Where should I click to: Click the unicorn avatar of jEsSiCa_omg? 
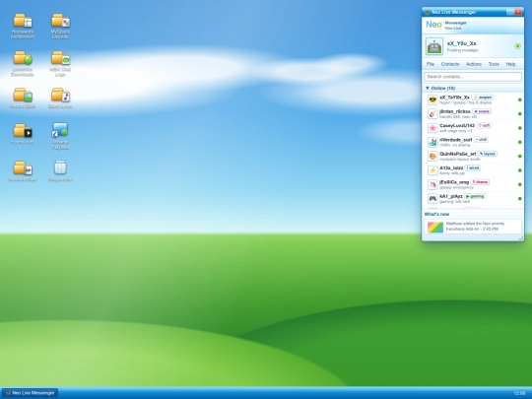coord(432,185)
